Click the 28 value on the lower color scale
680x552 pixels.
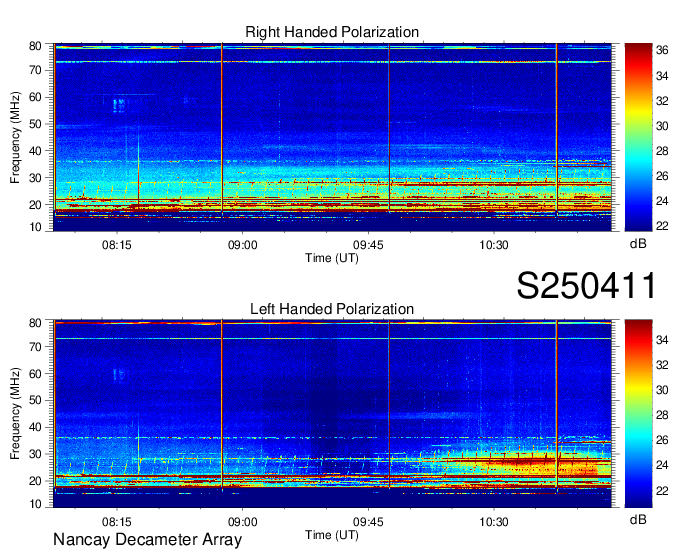coord(662,415)
